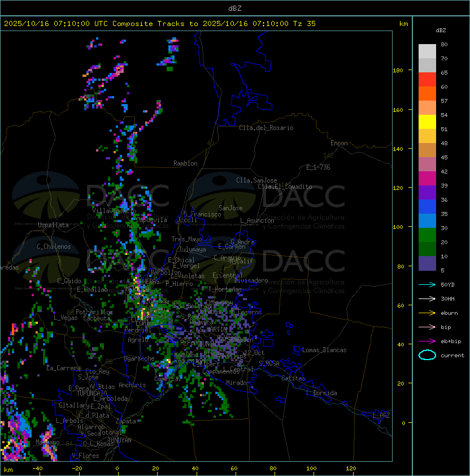Image resolution: width=470 pixels, height=476 pixels.
Task: Click the cyan 50YD arrow in legend
Action: 427,285
